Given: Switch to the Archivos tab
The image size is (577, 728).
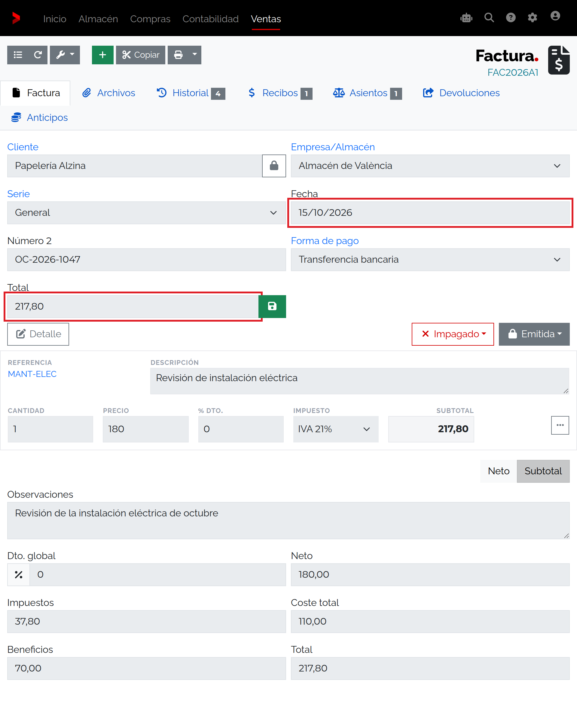Looking at the screenshot, I should [x=109, y=93].
